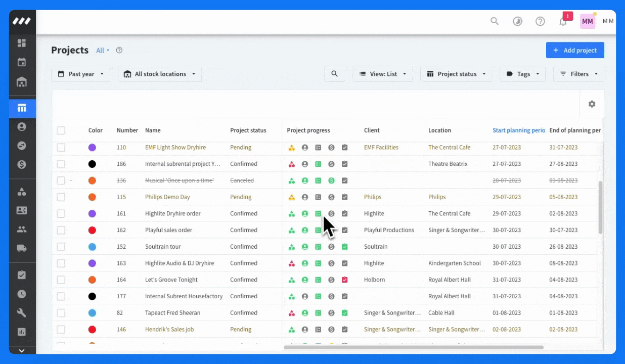The image size is (625, 364).
Task: Open the Hendrik's Sales job project
Action: 169,329
